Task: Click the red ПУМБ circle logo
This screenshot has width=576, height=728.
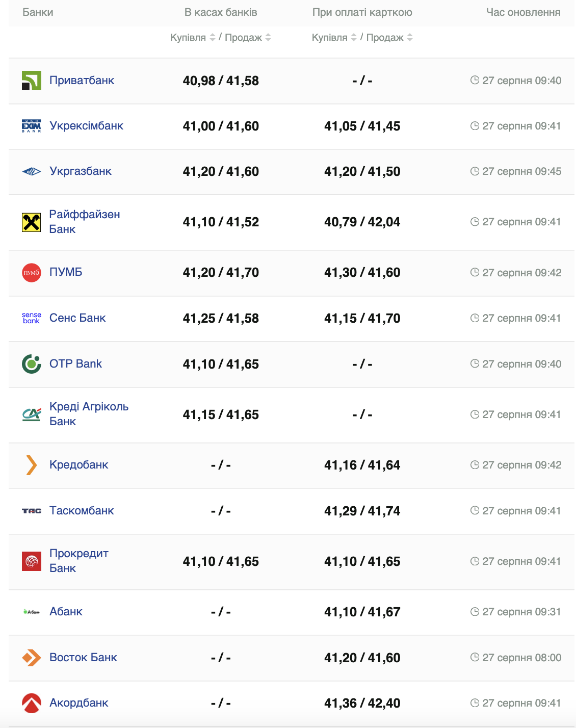Action: click(x=32, y=273)
